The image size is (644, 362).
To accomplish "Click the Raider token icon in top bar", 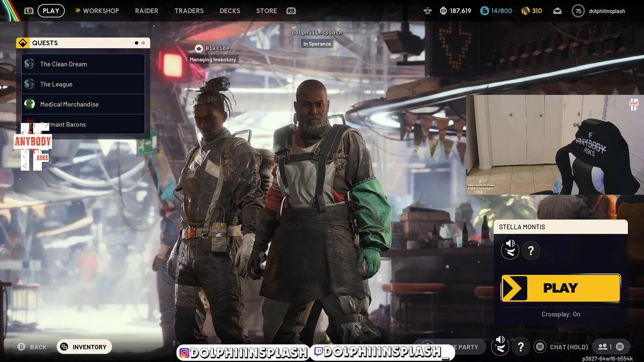I will click(x=428, y=11).
